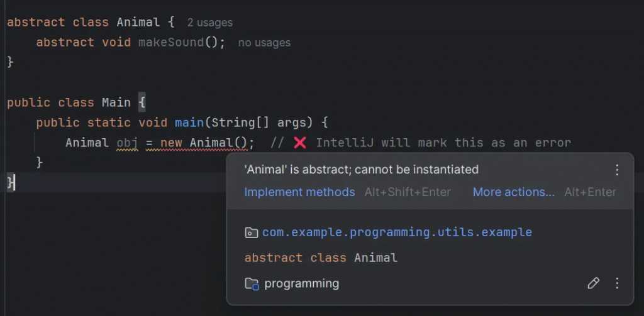Click the pencil edit icon in popup
644x316 pixels.
click(593, 283)
